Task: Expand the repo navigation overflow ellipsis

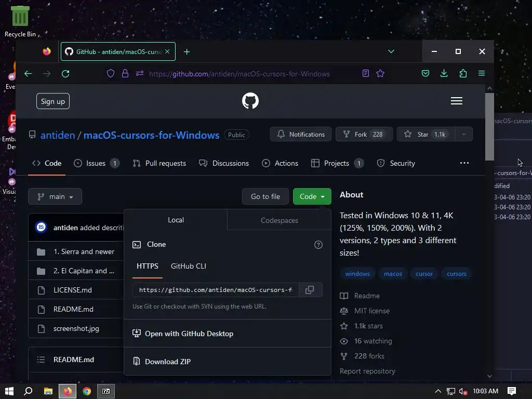Action: (x=464, y=163)
